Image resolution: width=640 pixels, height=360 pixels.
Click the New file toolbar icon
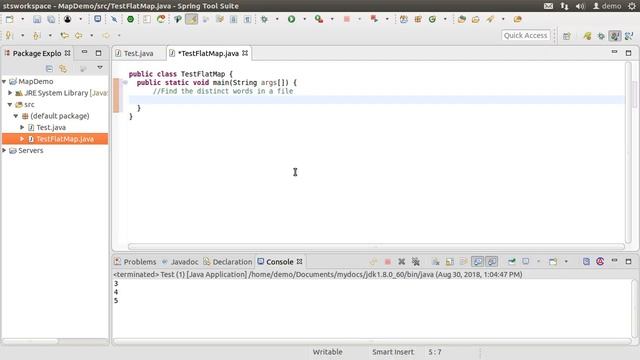[x=9, y=19]
